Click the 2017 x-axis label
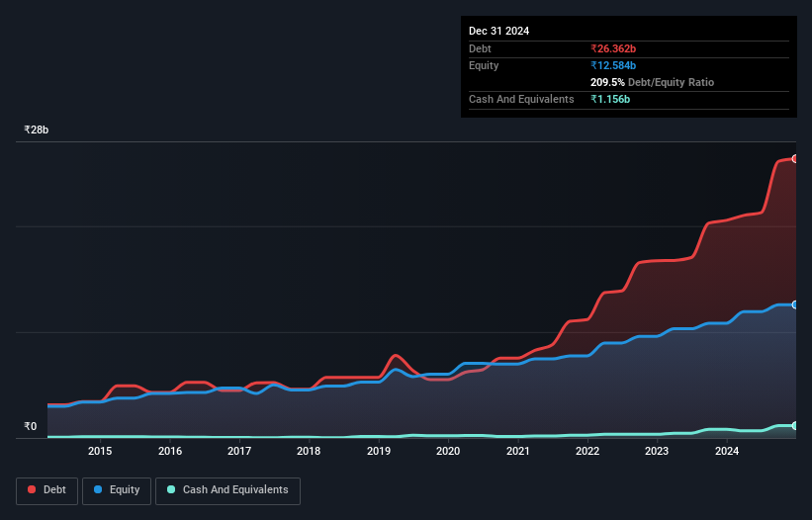Image resolution: width=812 pixels, height=520 pixels. pos(239,451)
